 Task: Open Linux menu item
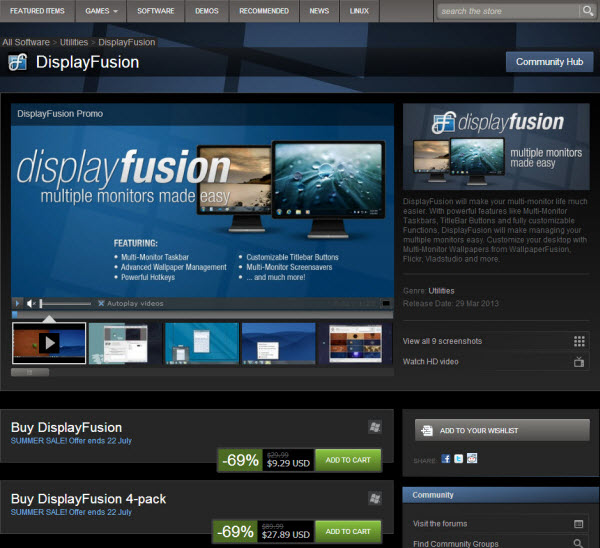pyautogui.click(x=359, y=11)
